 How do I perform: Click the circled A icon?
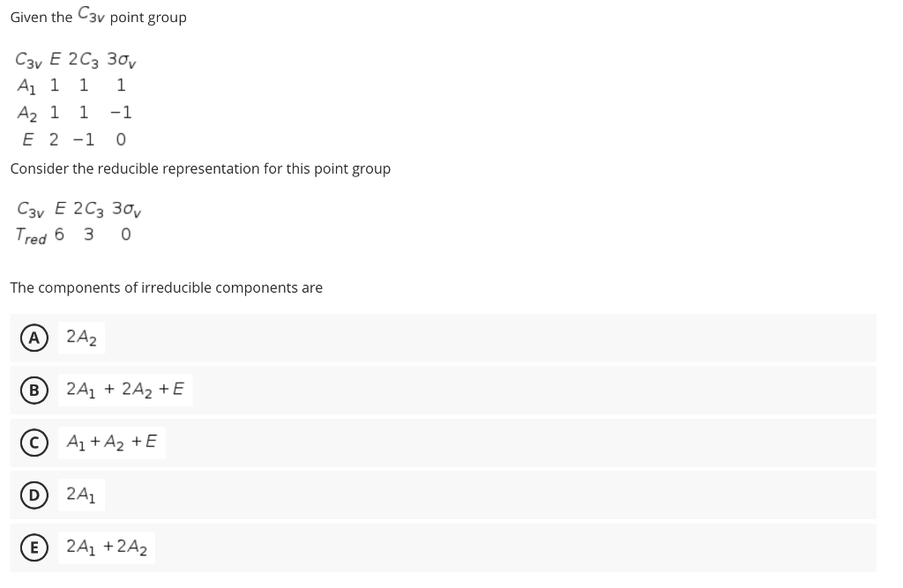[x=34, y=337]
